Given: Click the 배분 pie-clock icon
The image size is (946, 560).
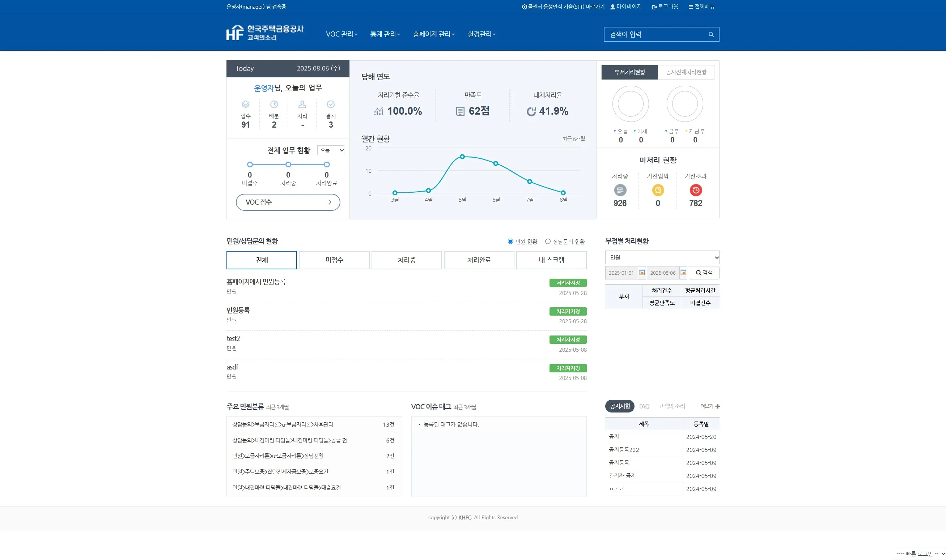Looking at the screenshot, I should pyautogui.click(x=274, y=104).
